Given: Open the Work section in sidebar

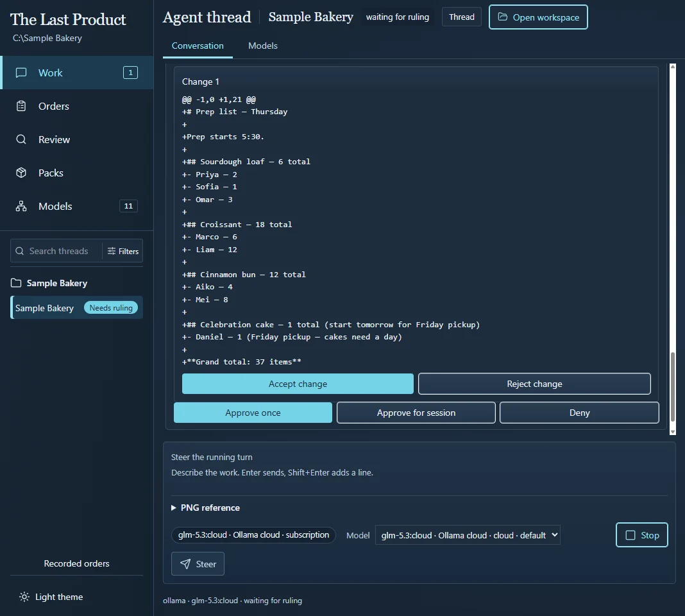Looking at the screenshot, I should point(77,73).
